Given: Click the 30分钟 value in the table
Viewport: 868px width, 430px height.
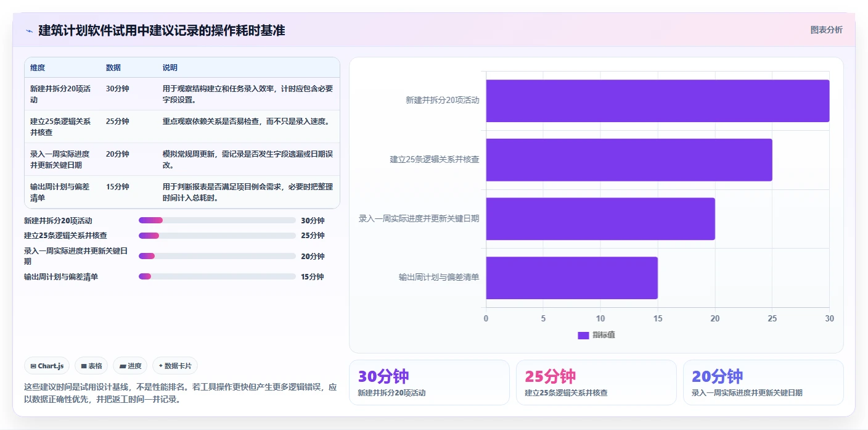Looking at the screenshot, I should [x=117, y=89].
